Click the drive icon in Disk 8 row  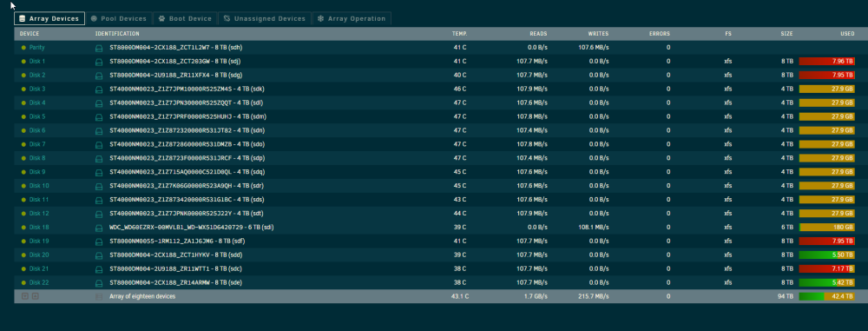(x=99, y=159)
